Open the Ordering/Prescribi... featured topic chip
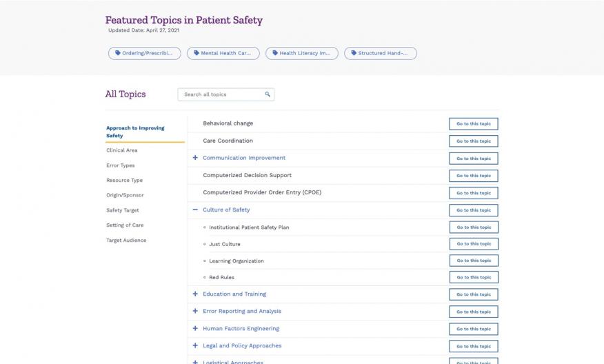 pyautogui.click(x=145, y=53)
